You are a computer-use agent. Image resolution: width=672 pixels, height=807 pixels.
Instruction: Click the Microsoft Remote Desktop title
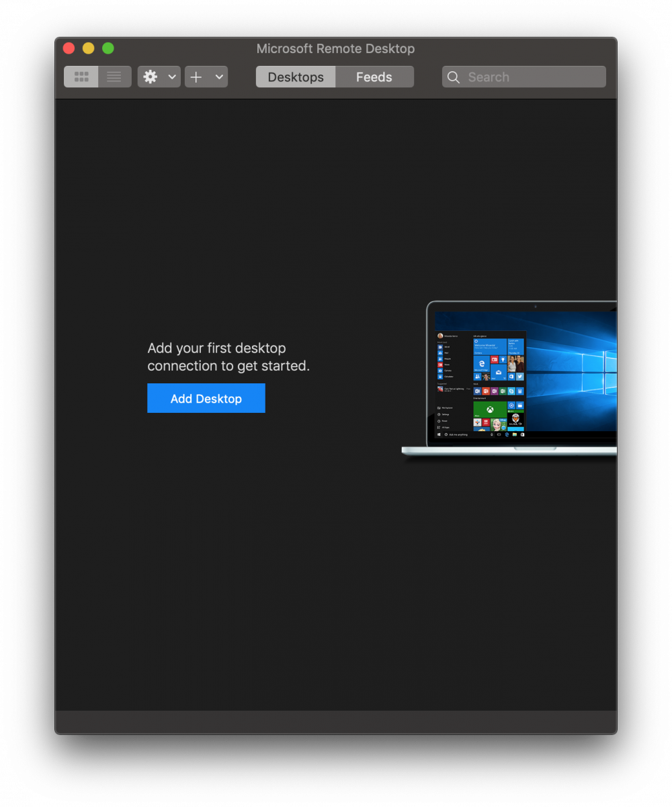point(335,48)
